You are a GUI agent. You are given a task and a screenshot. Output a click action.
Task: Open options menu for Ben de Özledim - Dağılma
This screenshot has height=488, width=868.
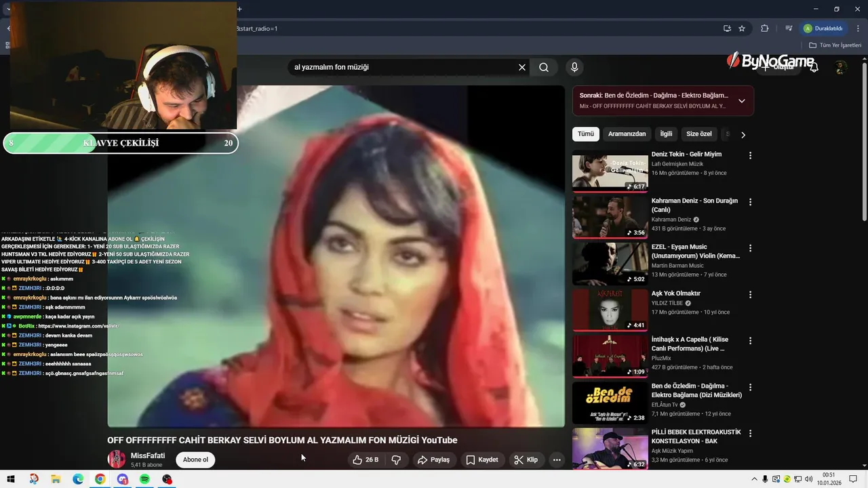click(x=750, y=387)
